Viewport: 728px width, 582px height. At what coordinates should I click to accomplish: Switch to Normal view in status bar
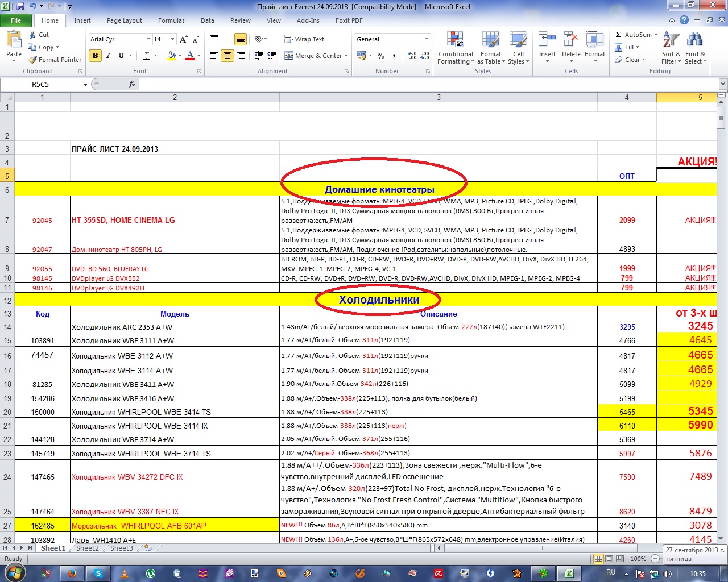[598, 559]
